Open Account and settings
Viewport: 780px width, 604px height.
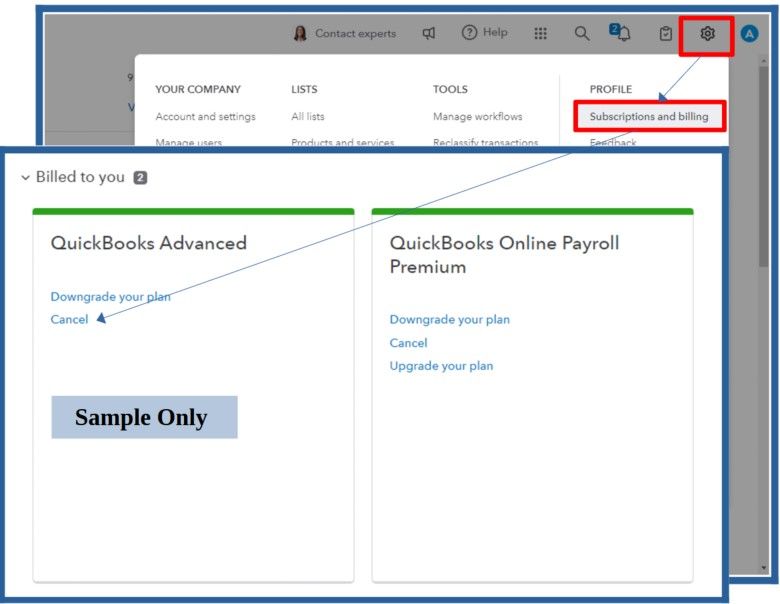(x=205, y=116)
